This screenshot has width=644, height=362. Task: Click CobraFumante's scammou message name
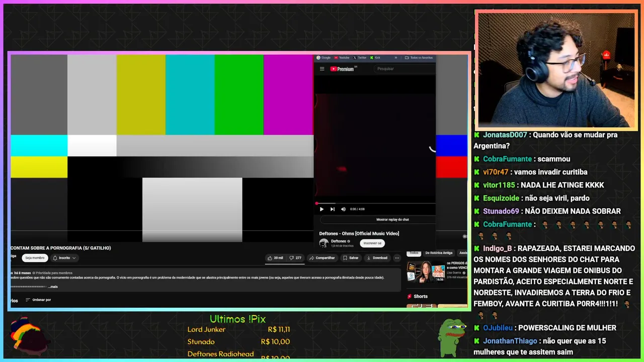coord(507,159)
